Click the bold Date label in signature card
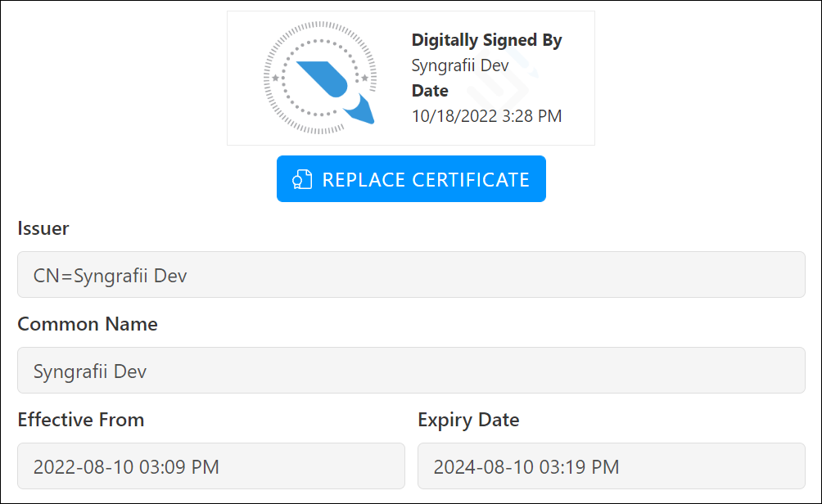This screenshot has height=504, width=822. [x=430, y=91]
